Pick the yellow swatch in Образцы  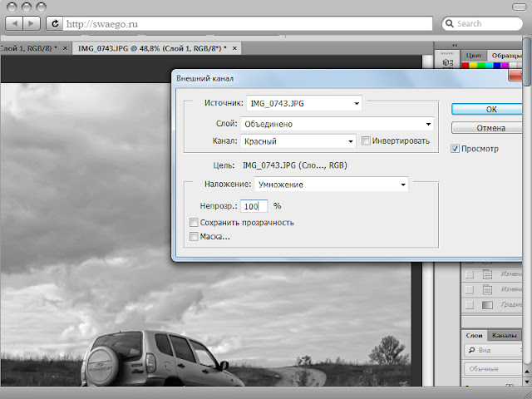[473, 65]
